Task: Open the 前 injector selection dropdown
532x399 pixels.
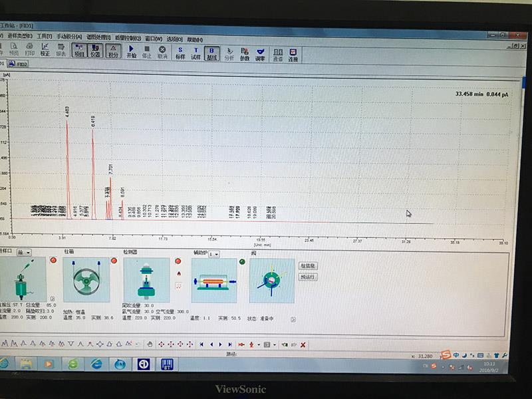Action: coord(27,252)
